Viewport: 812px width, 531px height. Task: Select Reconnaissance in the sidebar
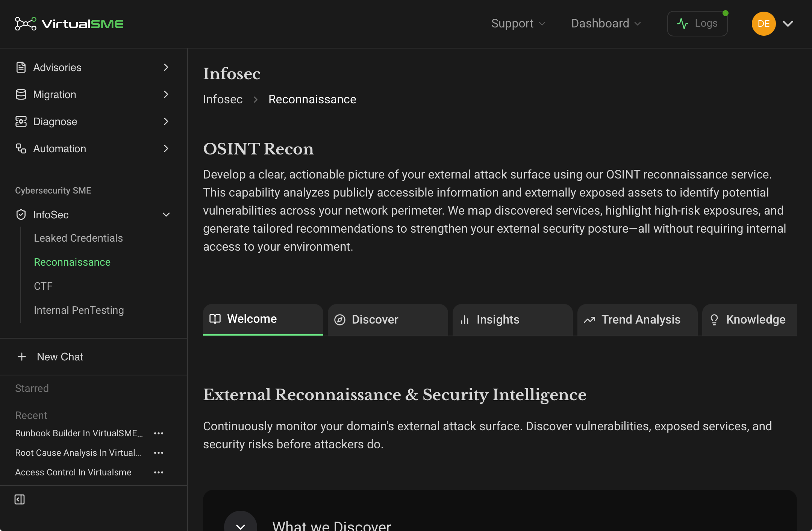click(72, 262)
